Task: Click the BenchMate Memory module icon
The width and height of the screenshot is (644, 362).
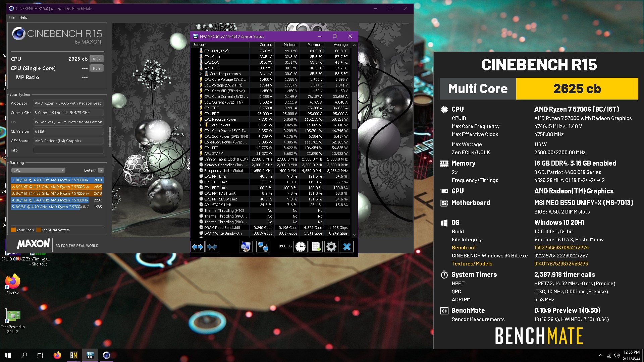Action: pos(444,163)
